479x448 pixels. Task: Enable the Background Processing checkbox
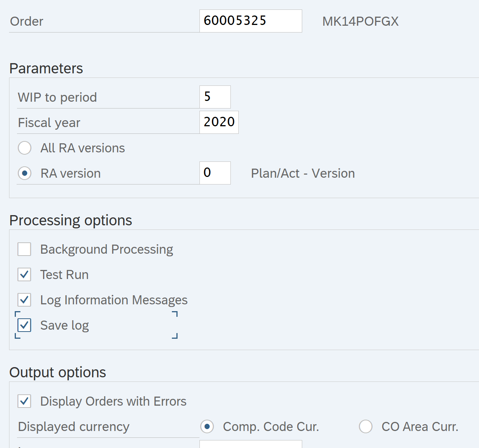click(25, 249)
